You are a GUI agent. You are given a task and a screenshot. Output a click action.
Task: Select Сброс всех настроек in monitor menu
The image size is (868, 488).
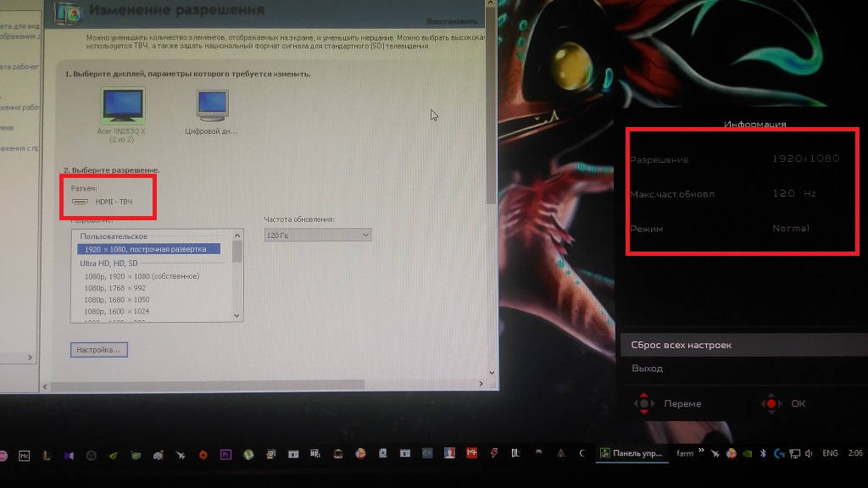pos(682,345)
